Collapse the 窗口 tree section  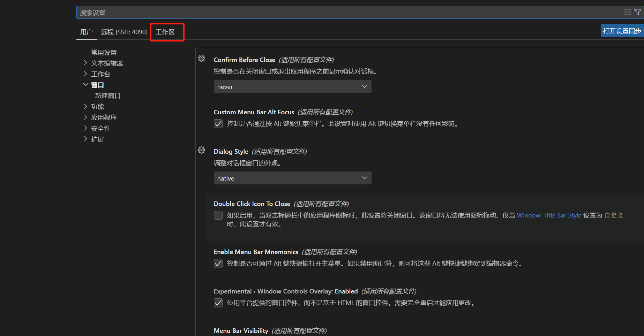click(x=85, y=85)
